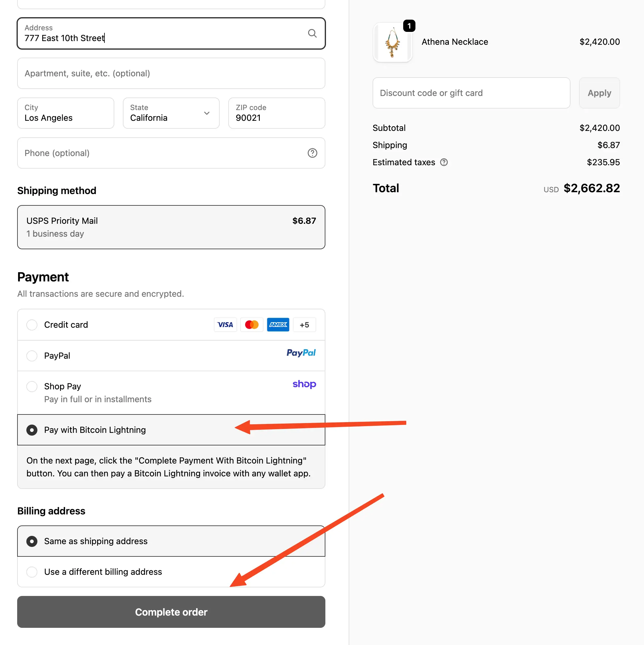Image resolution: width=644 pixels, height=645 pixels.
Task: Expand the +5 additional card brands
Action: click(x=304, y=325)
